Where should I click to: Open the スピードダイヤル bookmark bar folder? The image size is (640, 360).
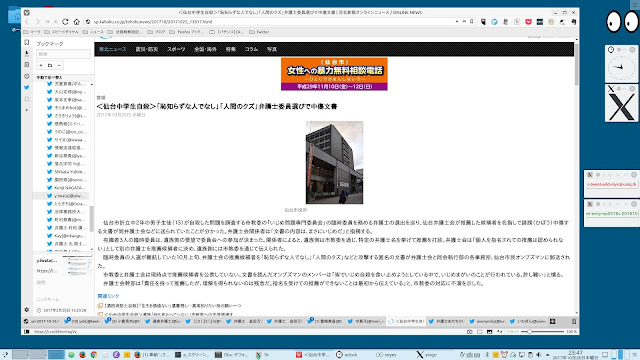pos(62,32)
